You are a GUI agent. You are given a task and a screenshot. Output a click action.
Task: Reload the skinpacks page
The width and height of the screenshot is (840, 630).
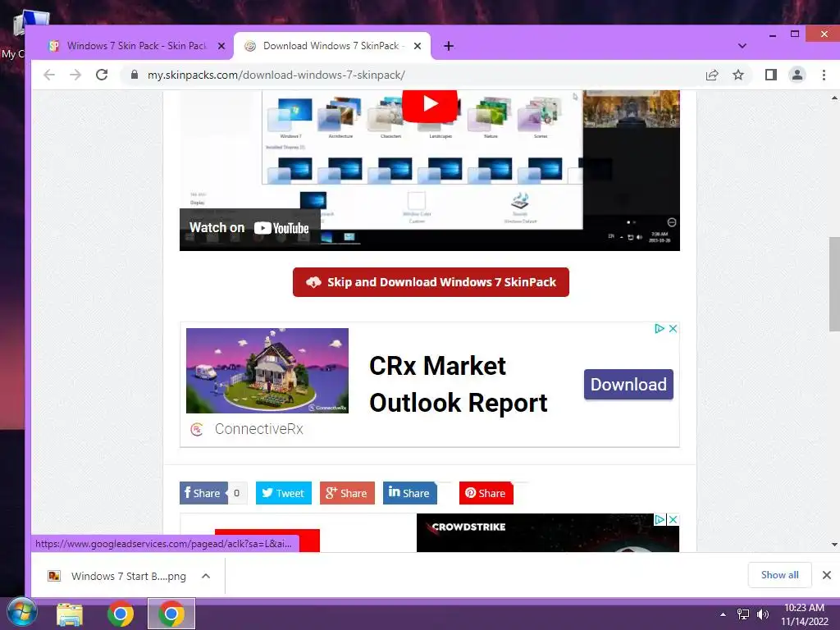pyautogui.click(x=102, y=75)
